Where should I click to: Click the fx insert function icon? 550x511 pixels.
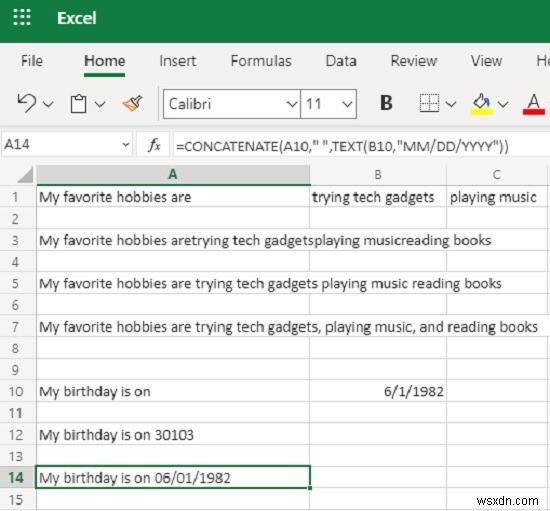(x=154, y=144)
